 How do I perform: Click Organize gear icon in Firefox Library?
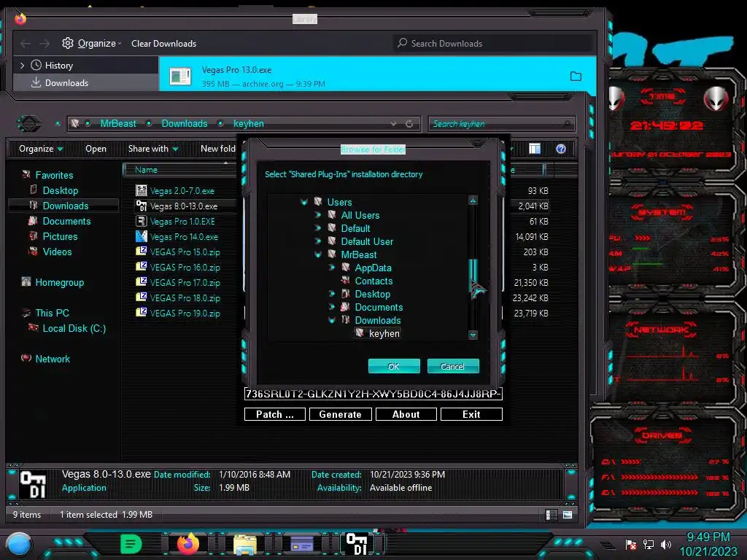[x=68, y=43]
